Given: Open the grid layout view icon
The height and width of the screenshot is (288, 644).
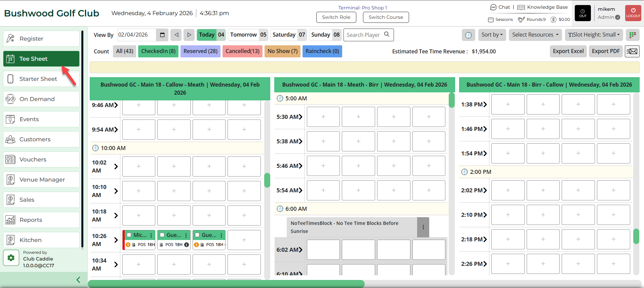Looking at the screenshot, I should click(x=632, y=35).
